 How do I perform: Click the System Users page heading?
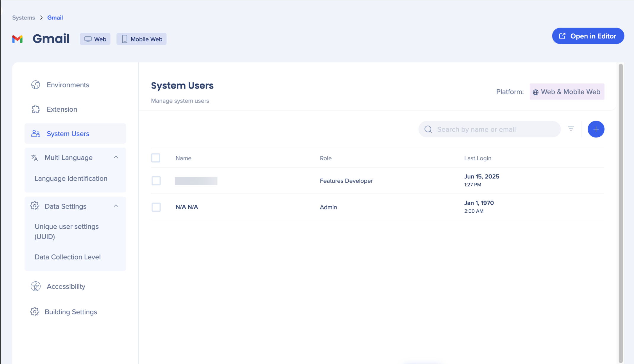pyautogui.click(x=182, y=86)
